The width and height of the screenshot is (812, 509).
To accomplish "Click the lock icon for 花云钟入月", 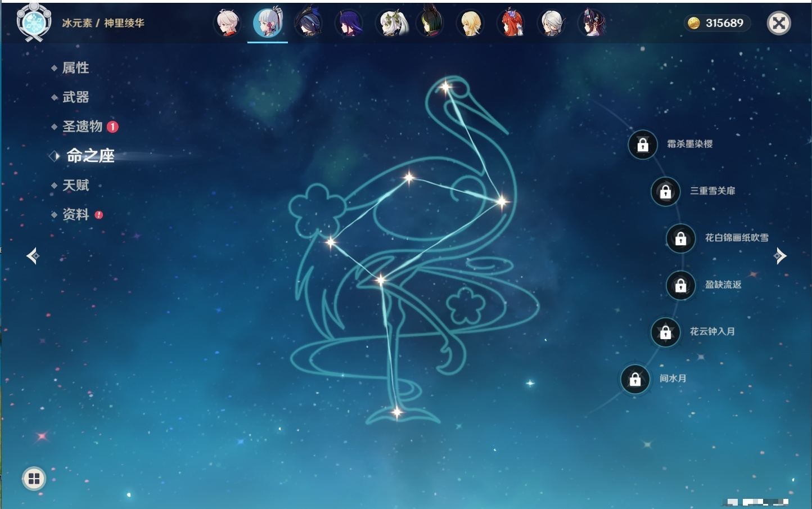I will tap(665, 332).
